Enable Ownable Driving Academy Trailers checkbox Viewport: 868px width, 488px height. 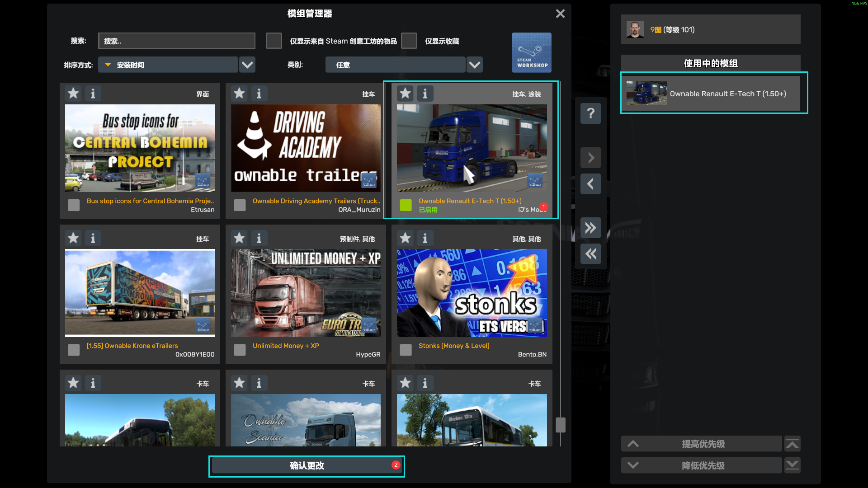(240, 205)
